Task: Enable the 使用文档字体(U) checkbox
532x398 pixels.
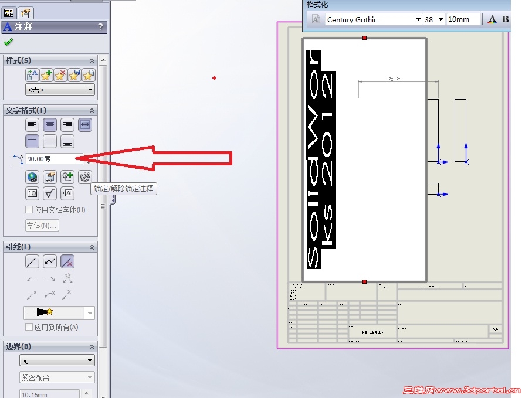Action: [x=29, y=210]
